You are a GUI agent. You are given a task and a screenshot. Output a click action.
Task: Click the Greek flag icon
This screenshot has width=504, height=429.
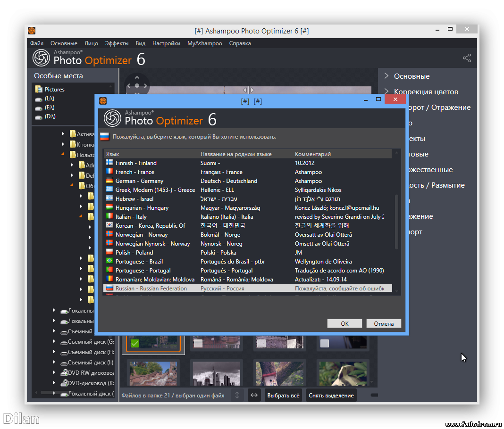tap(109, 190)
